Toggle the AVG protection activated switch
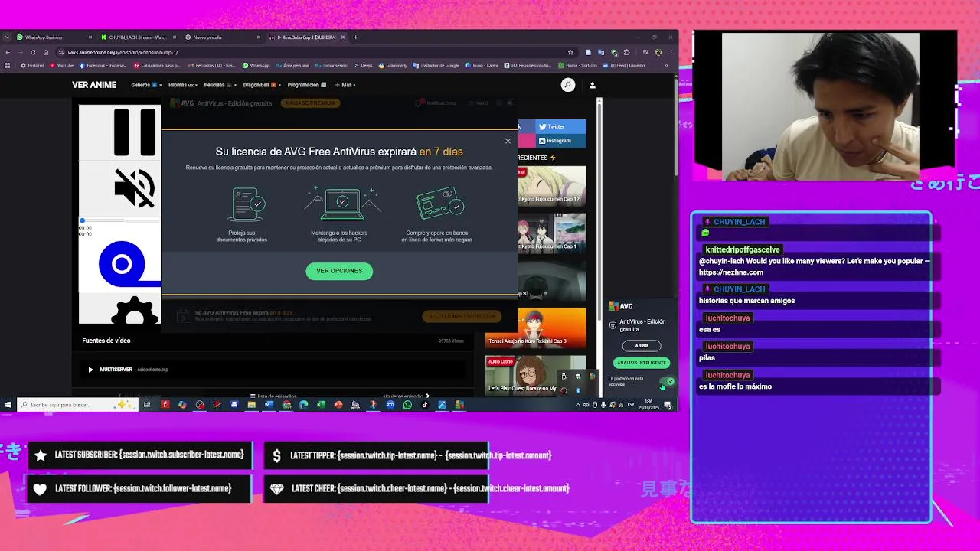The width and height of the screenshot is (980, 551). (x=668, y=381)
